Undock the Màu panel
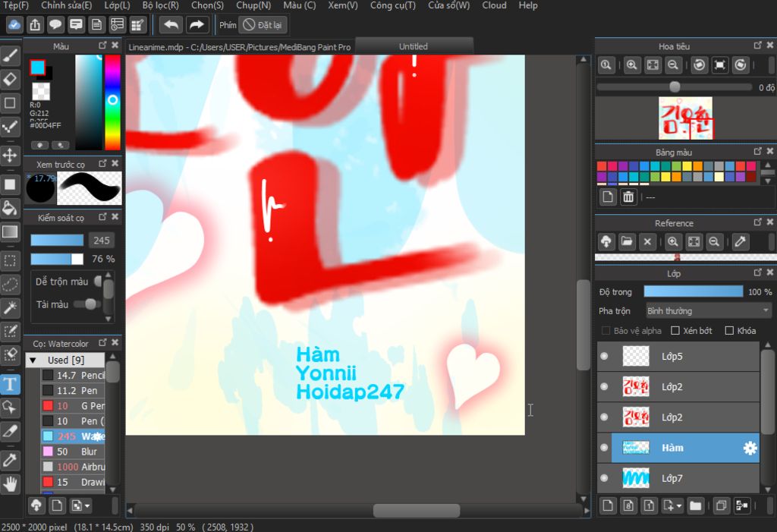This screenshot has height=532, width=777. pyautogui.click(x=102, y=45)
